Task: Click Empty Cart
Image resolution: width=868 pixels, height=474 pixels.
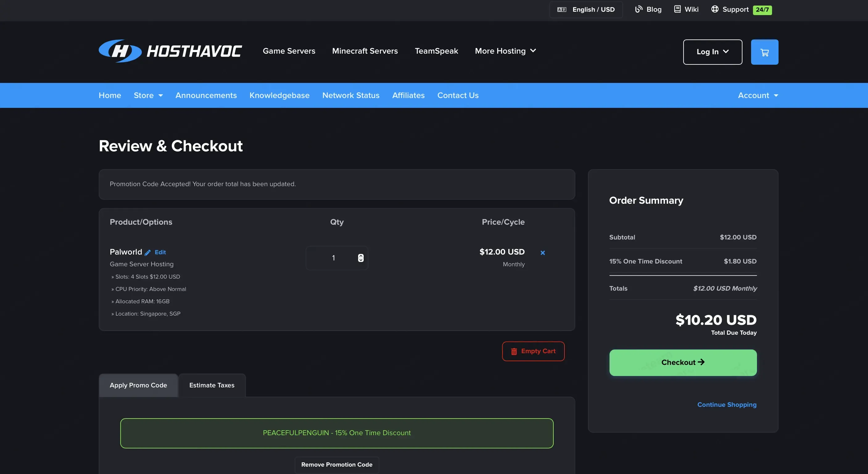Action: pyautogui.click(x=533, y=351)
